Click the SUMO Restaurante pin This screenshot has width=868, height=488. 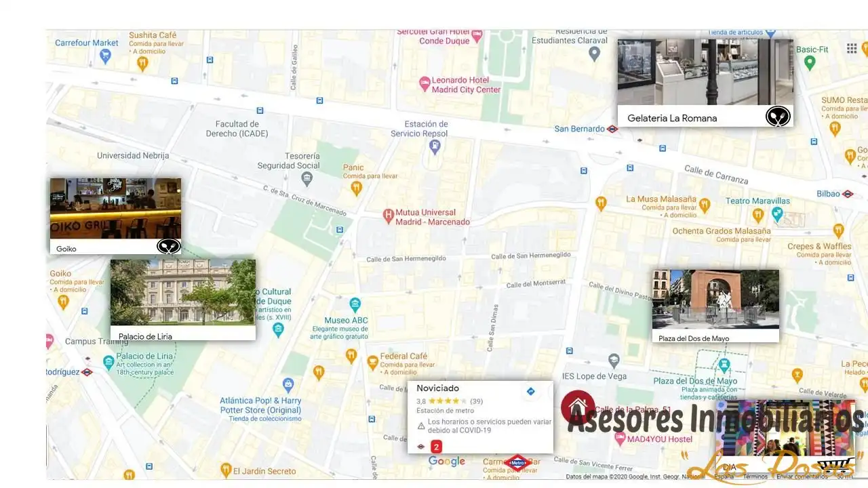[835, 128]
